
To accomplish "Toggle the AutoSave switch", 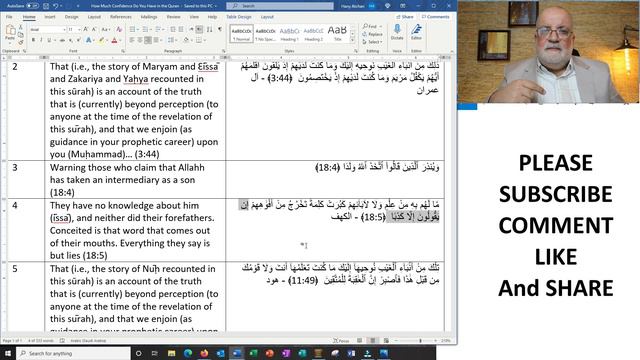I will (33, 6).
